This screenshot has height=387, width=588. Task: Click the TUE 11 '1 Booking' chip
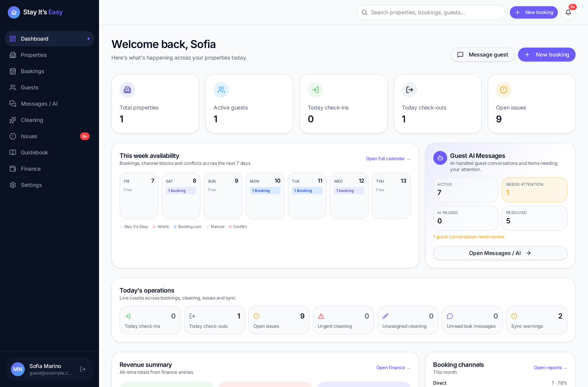(307, 191)
